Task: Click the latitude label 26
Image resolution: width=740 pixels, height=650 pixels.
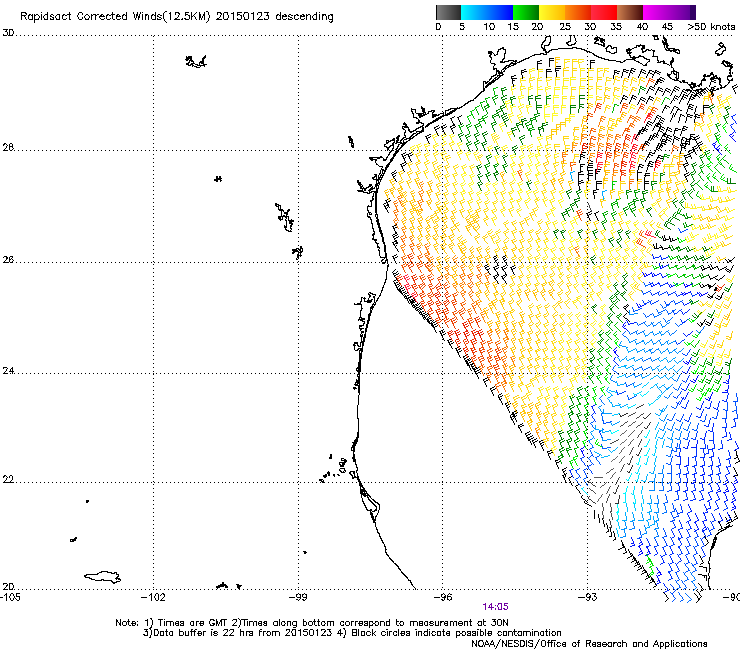Action: (x=8, y=260)
